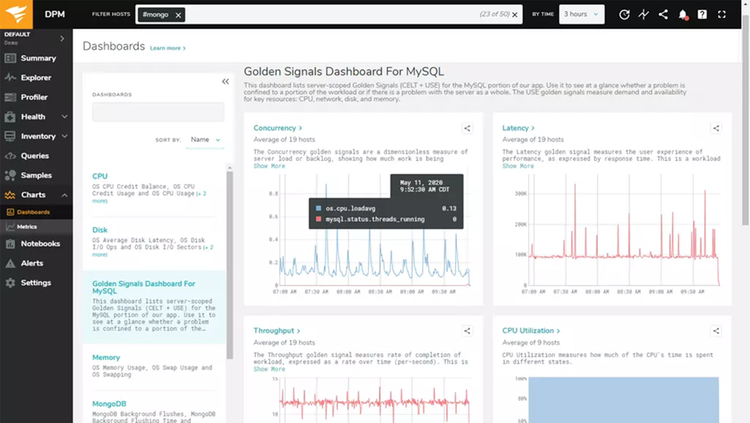Click the Notebooks sidebar icon

10,244
